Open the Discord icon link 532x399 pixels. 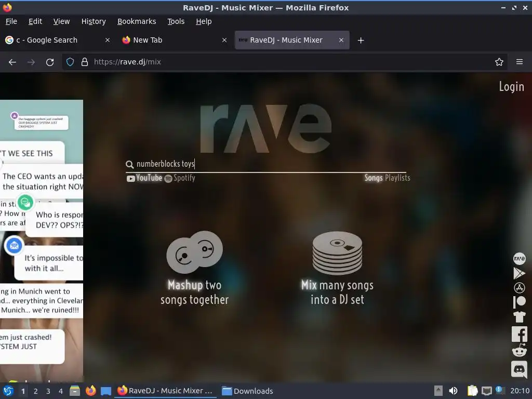click(519, 369)
